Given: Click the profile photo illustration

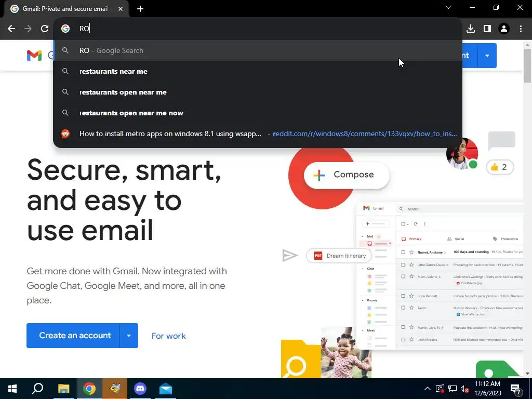Looking at the screenshot, I should pyautogui.click(x=462, y=153).
